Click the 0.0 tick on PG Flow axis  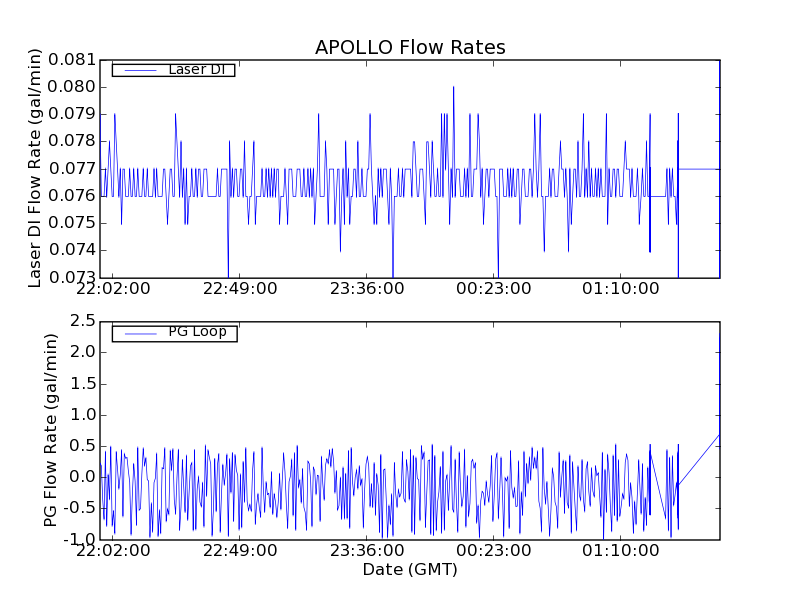83,477
